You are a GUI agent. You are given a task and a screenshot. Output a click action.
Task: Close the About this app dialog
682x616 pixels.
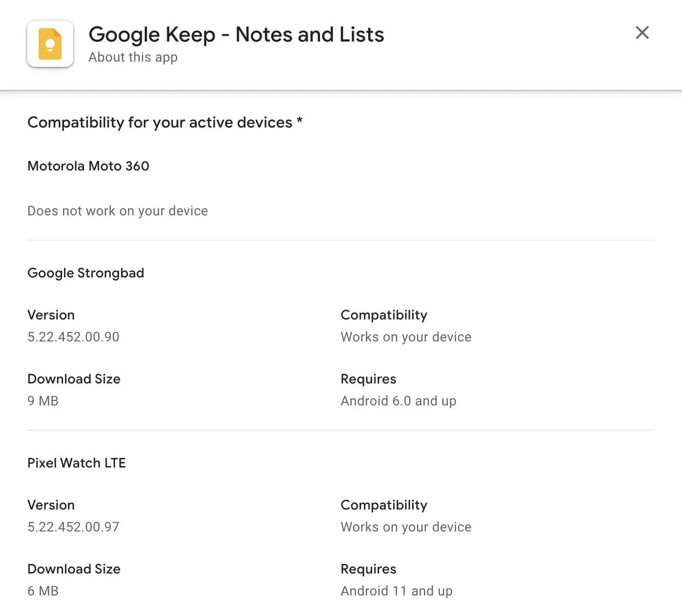click(x=642, y=32)
